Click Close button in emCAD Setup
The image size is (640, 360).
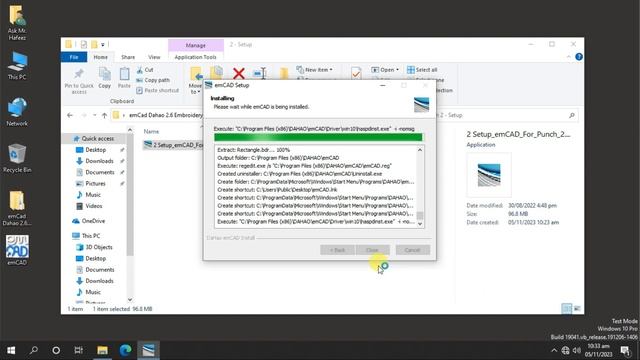coord(372,250)
